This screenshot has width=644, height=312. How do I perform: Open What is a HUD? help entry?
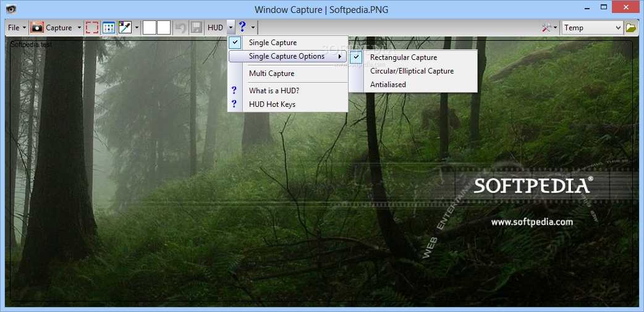click(287, 90)
